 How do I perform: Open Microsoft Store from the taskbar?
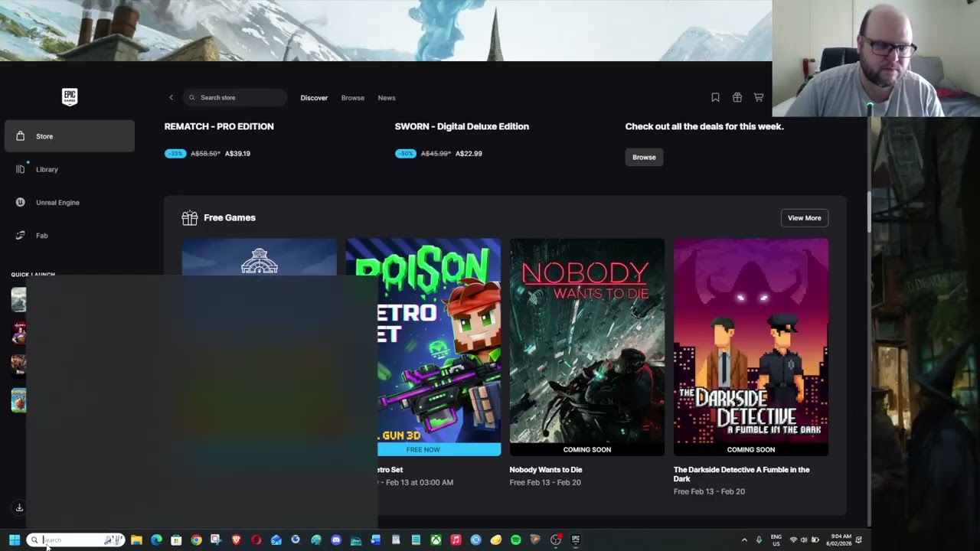(176, 540)
